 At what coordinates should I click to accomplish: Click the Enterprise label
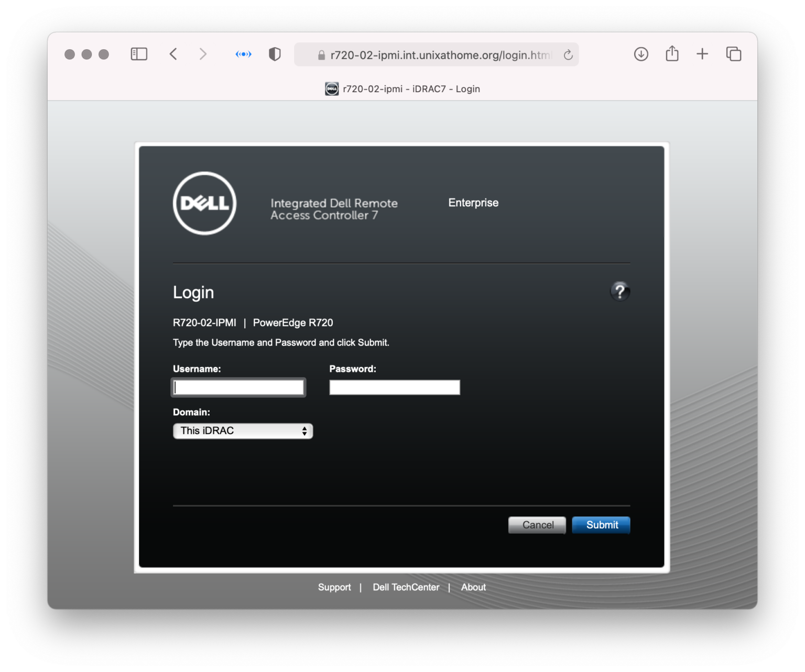pos(473,203)
